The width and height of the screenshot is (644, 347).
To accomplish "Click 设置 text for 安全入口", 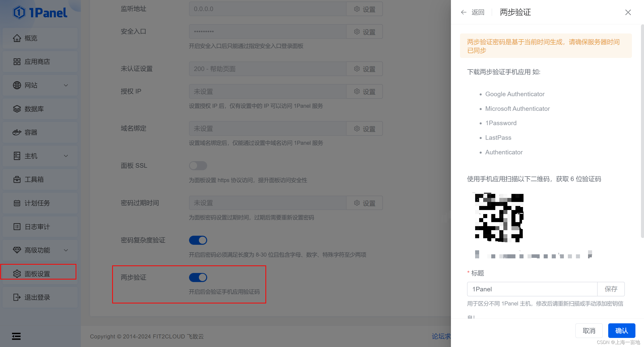I will (x=369, y=32).
